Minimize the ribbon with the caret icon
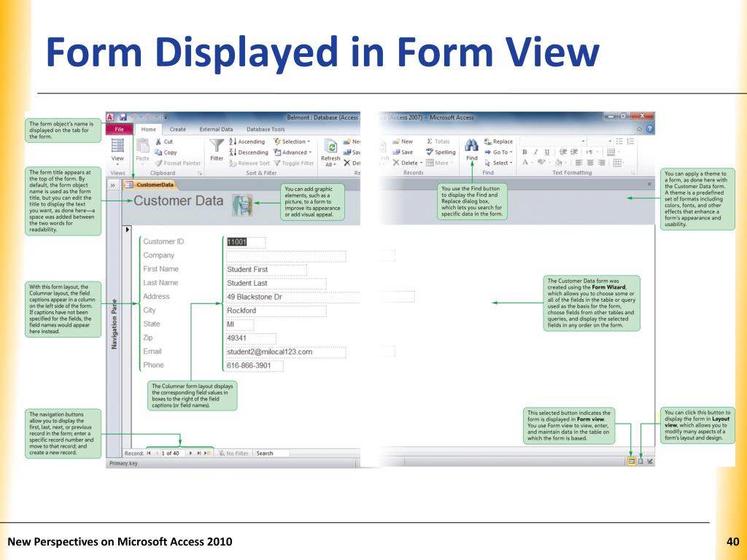The image size is (747, 560). tap(640, 129)
